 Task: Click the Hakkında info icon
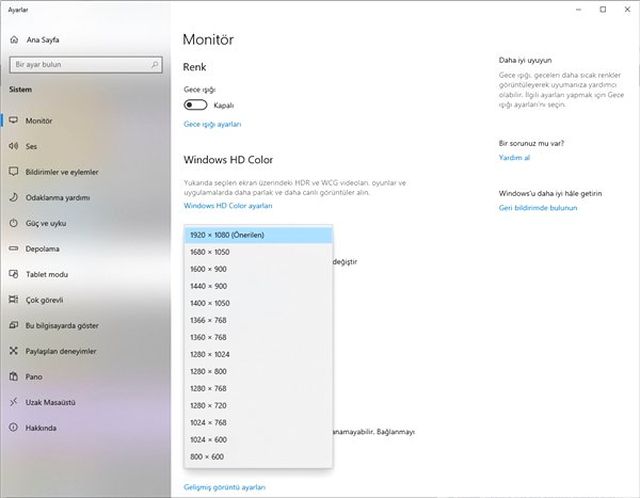point(13,427)
